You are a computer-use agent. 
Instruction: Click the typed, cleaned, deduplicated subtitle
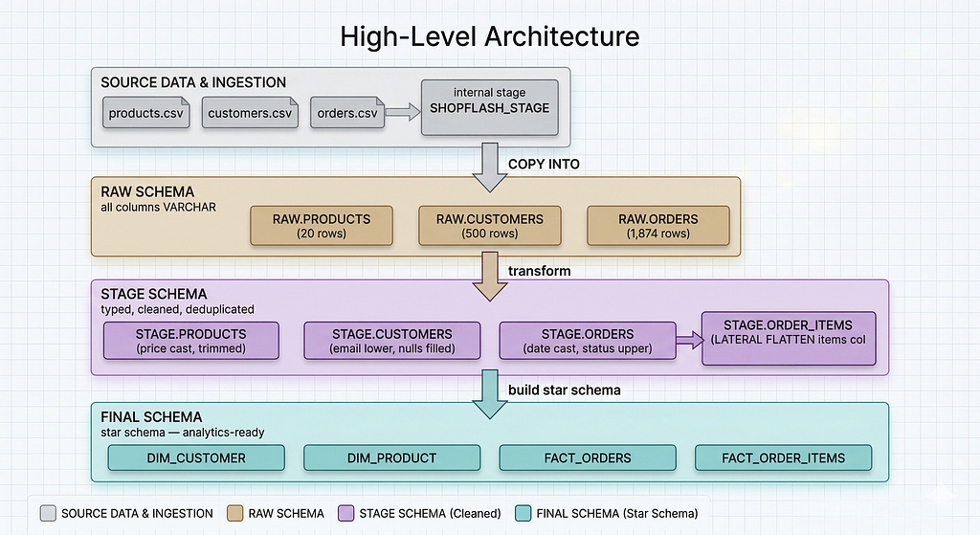click(177, 309)
